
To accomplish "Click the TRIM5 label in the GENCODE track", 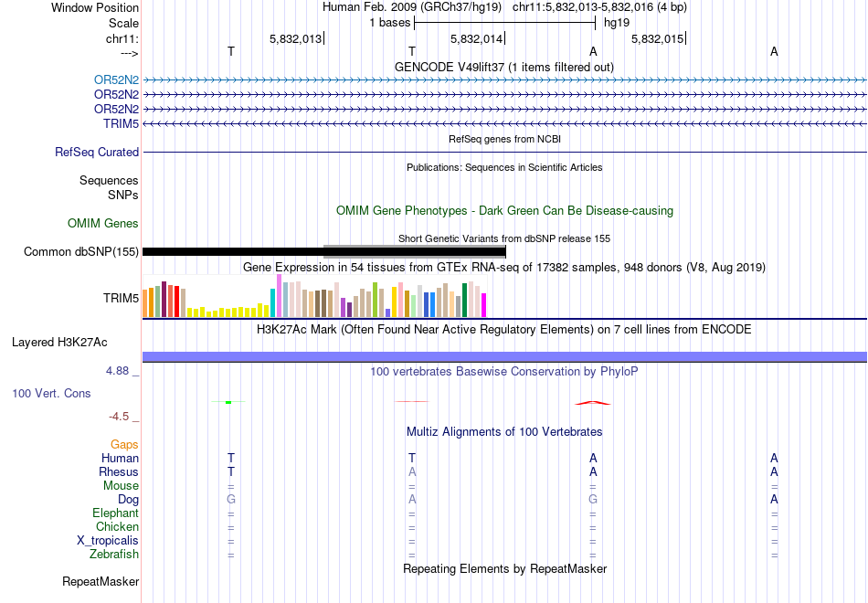I will tap(121, 123).
